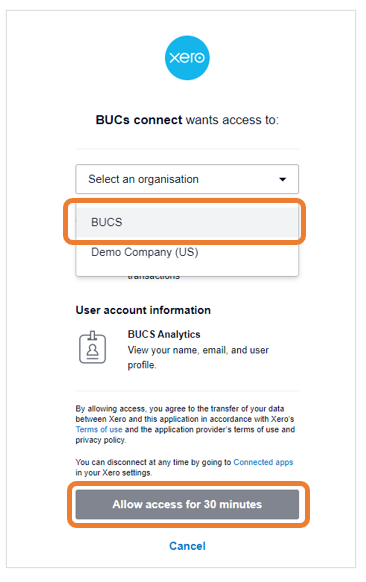
Task: Click the in your Xero settings text
Action: 114,473
